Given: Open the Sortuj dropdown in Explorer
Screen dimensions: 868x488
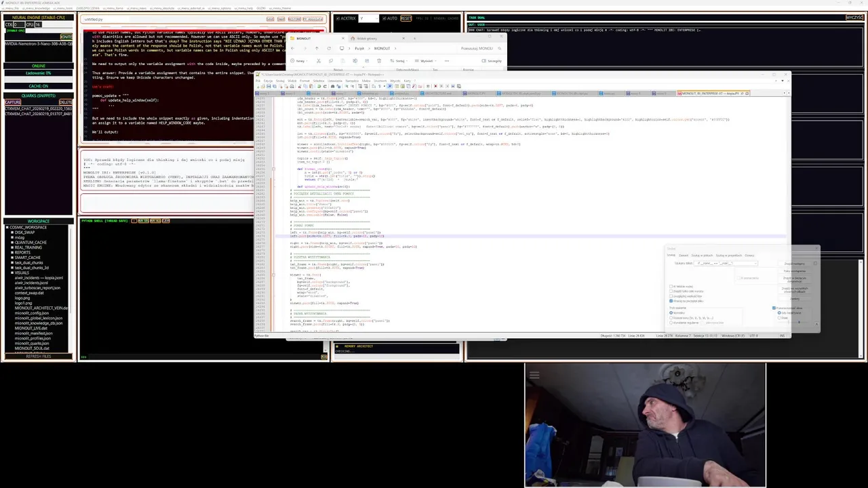Looking at the screenshot, I should (398, 61).
